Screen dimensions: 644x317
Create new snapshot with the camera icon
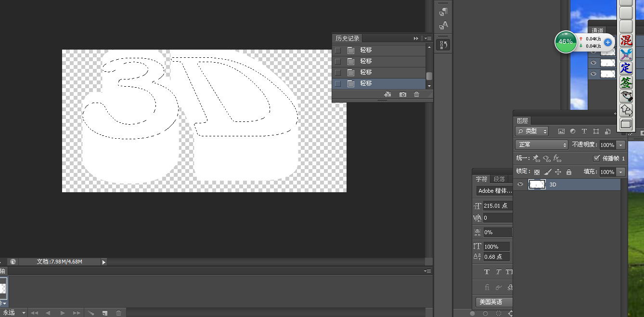tap(403, 94)
